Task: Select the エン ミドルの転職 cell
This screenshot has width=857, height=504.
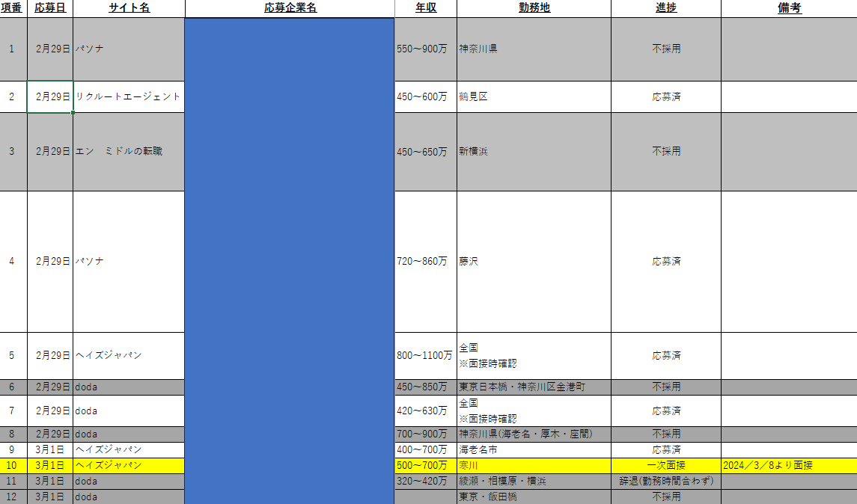Action: 129,151
